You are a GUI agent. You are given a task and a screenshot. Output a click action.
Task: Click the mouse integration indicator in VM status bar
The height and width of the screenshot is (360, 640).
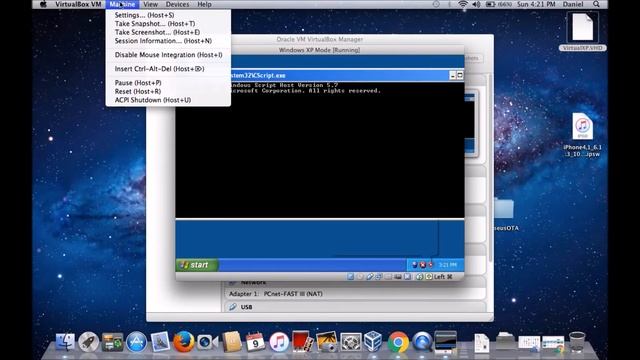[x=419, y=277]
